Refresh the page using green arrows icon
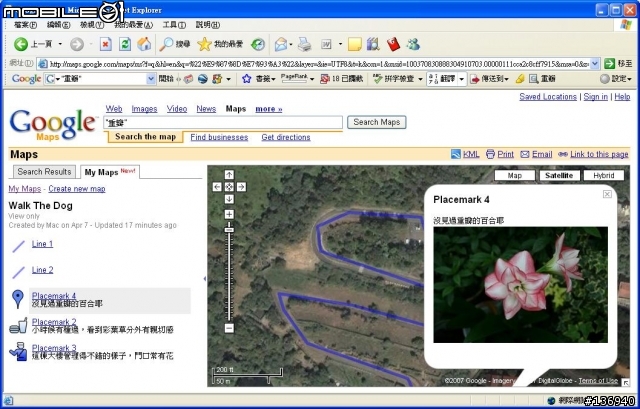 124,44
